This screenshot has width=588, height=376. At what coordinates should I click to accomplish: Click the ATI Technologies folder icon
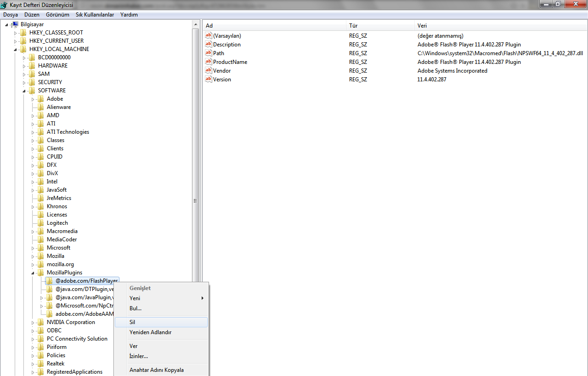pyautogui.click(x=41, y=132)
